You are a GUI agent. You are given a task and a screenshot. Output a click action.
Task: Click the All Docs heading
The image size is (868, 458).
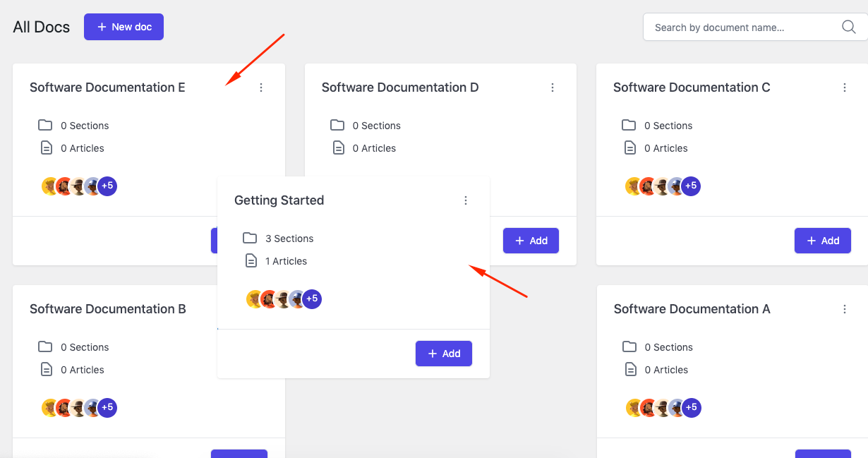coord(42,28)
